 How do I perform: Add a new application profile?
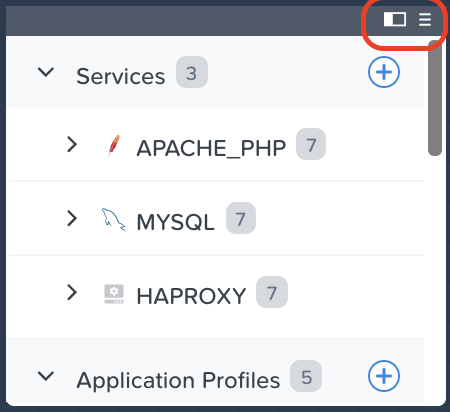click(384, 376)
